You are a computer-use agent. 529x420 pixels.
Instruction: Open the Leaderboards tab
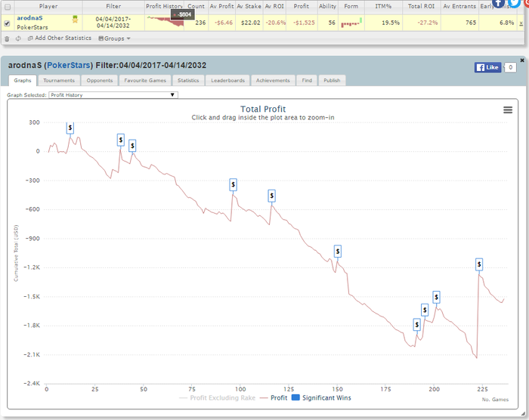click(x=227, y=80)
